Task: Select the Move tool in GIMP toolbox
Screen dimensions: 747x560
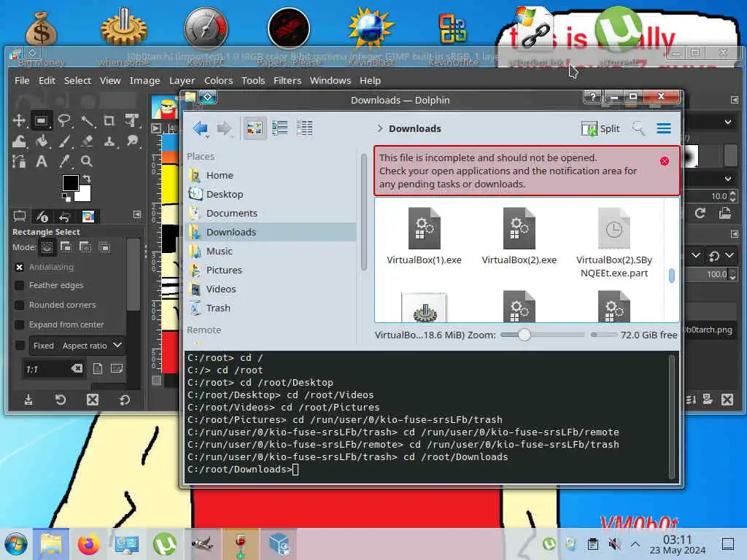Action: click(19, 120)
